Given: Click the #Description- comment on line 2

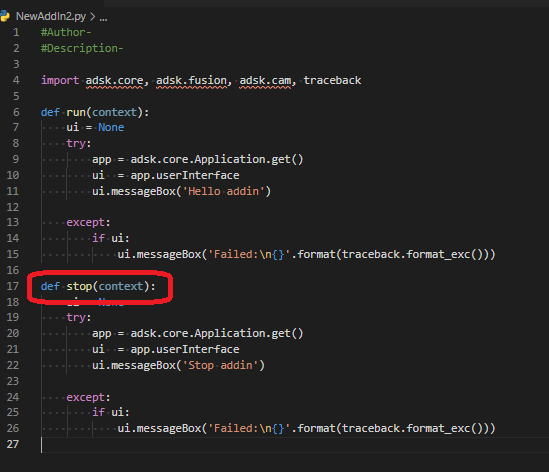Looking at the screenshot, I should pos(82,48).
